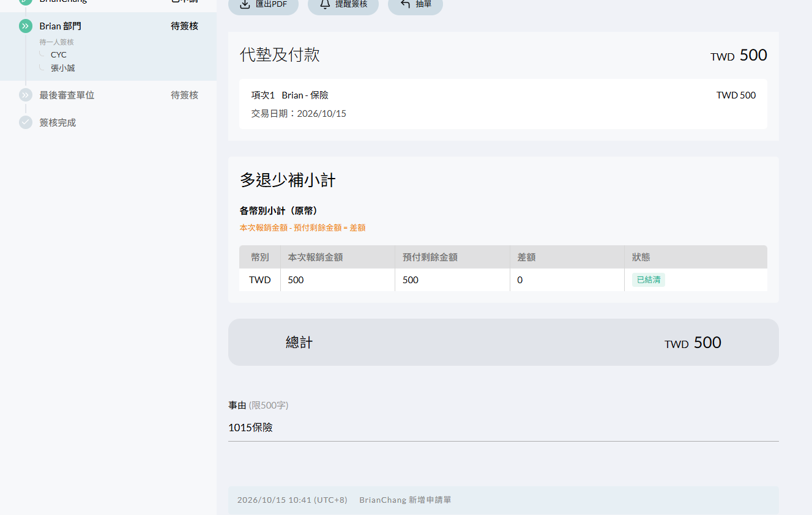Click the log entry BrianChang 新增申請單
Viewport: 812px width, 515px height.
point(405,500)
